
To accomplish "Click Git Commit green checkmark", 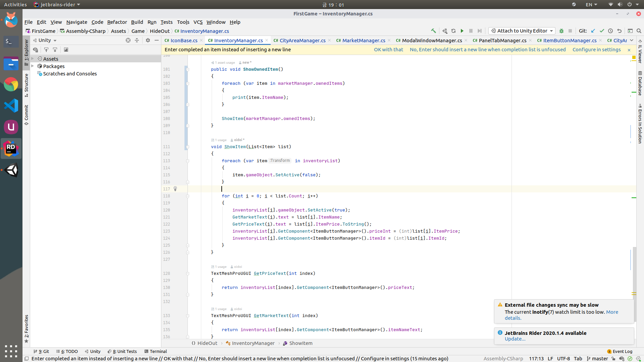I will pyautogui.click(x=602, y=31).
